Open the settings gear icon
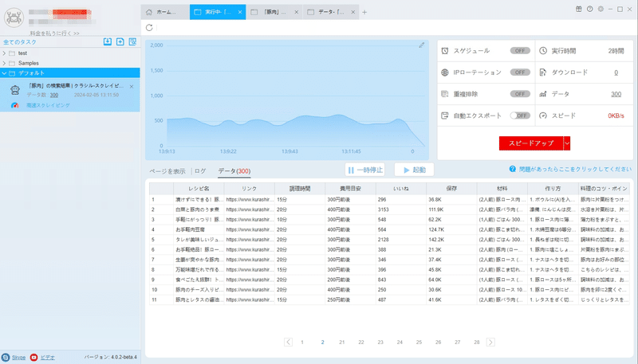638x364 pixels. 601,9
